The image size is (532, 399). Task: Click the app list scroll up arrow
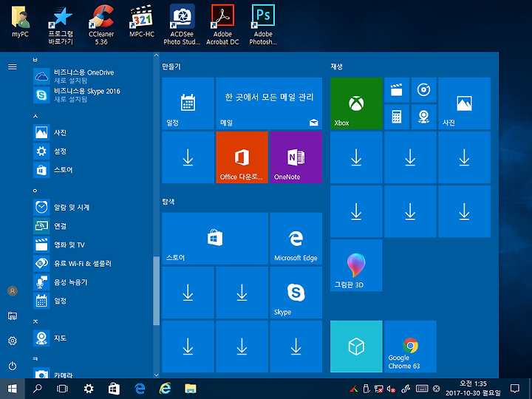click(156, 55)
